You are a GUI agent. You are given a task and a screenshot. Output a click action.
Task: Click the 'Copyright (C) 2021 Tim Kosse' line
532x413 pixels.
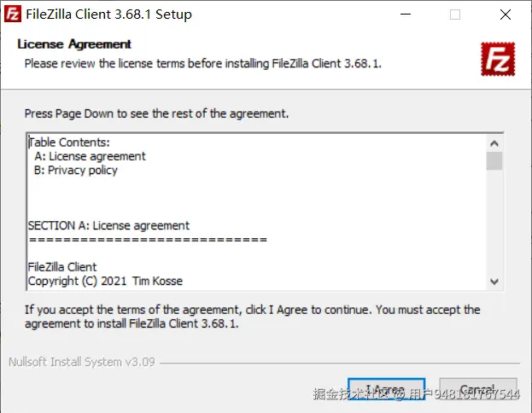pyautogui.click(x=105, y=281)
